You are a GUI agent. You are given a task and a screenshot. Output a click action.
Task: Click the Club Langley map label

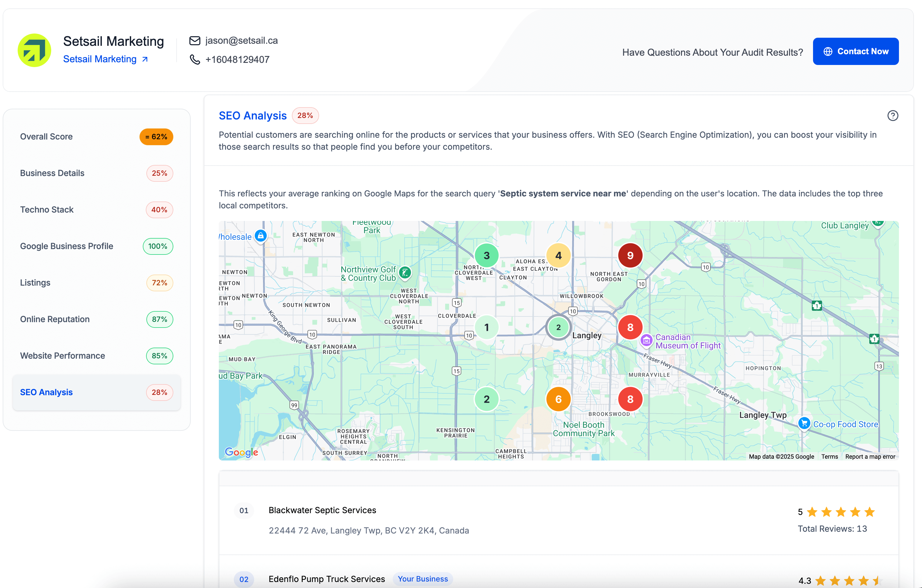coord(845,226)
